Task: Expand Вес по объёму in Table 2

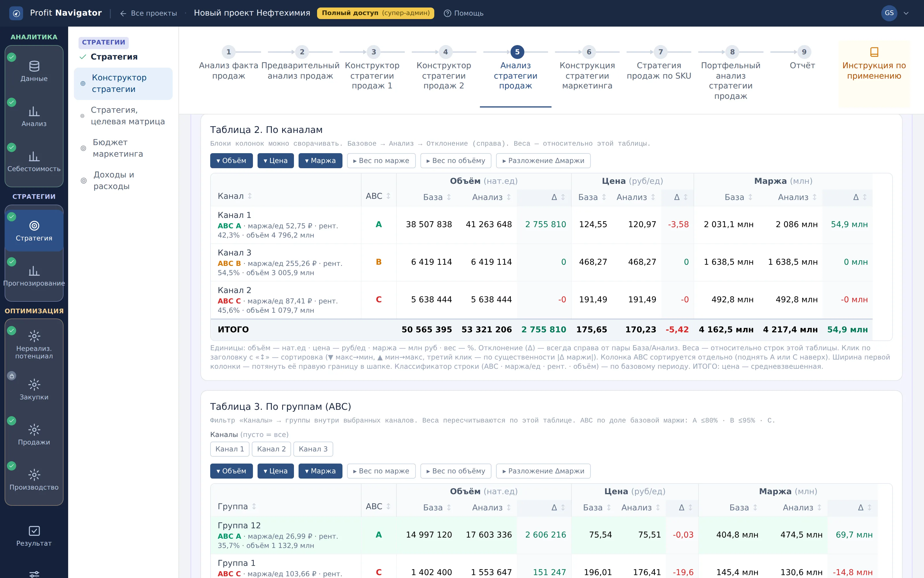Action: [456, 161]
